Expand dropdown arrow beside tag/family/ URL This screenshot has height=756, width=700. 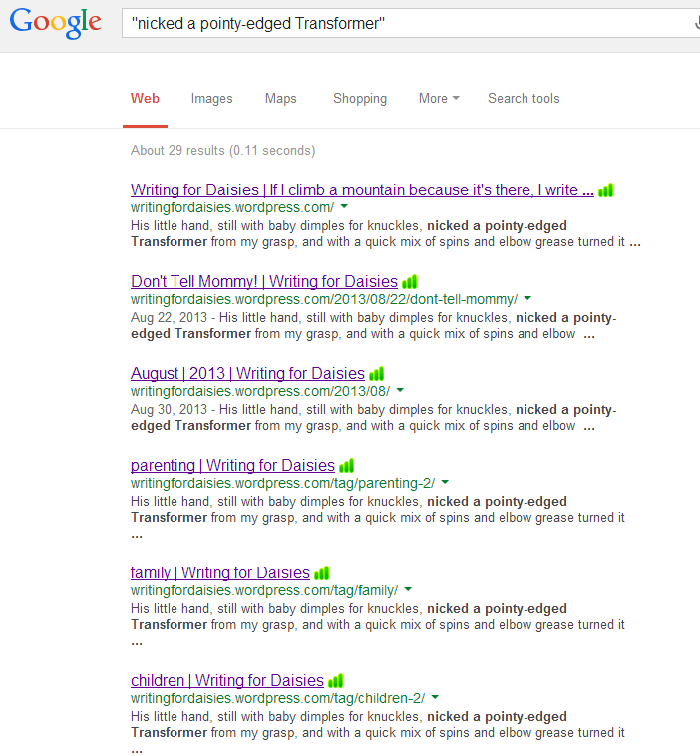409,589
